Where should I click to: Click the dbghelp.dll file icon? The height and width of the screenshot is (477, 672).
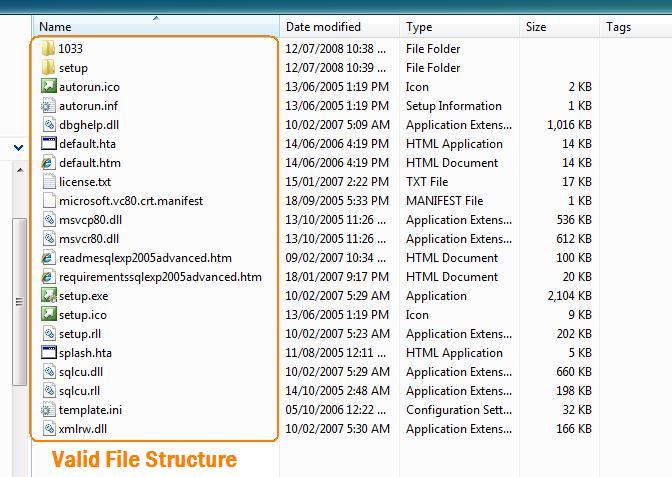tap(49, 124)
